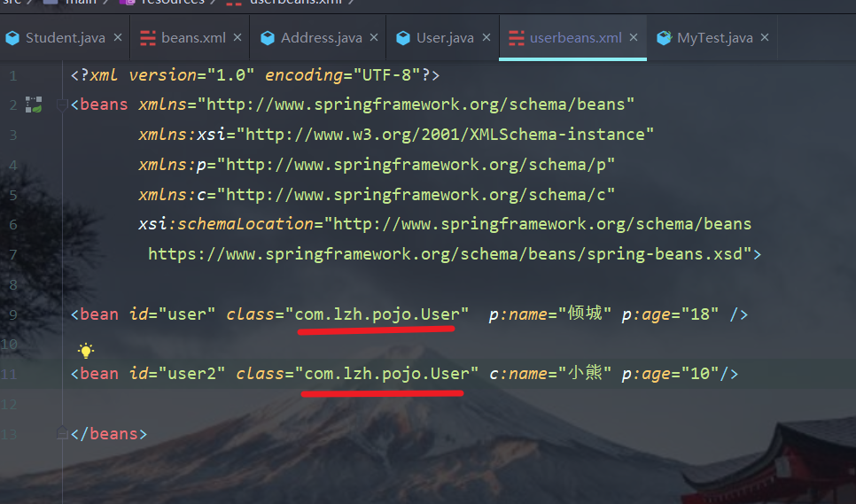Open the User.java tab

click(x=442, y=37)
